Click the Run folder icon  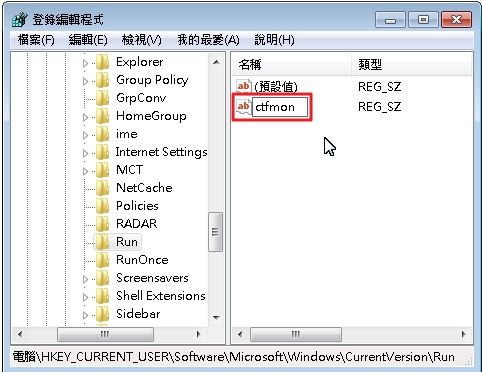click(x=102, y=242)
